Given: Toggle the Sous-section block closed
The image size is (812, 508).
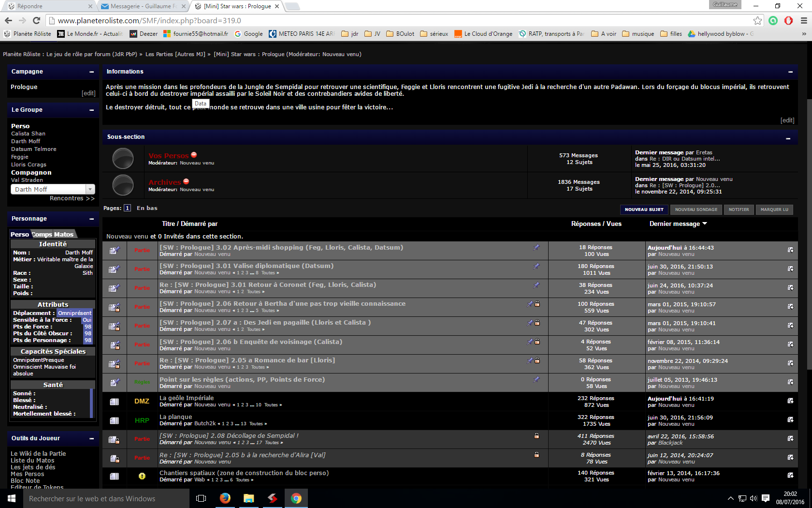Looking at the screenshot, I should (788, 138).
